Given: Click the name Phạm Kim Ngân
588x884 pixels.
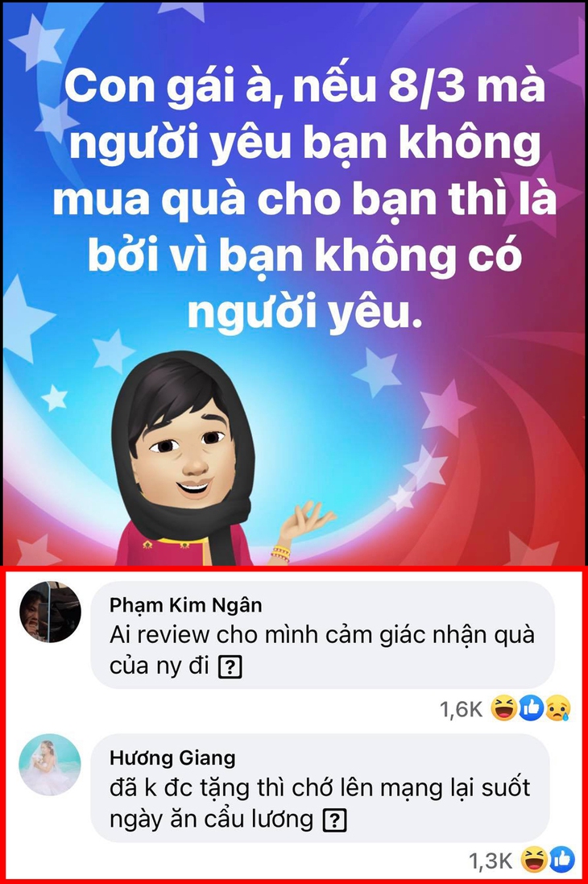Looking at the screenshot, I should (185, 605).
